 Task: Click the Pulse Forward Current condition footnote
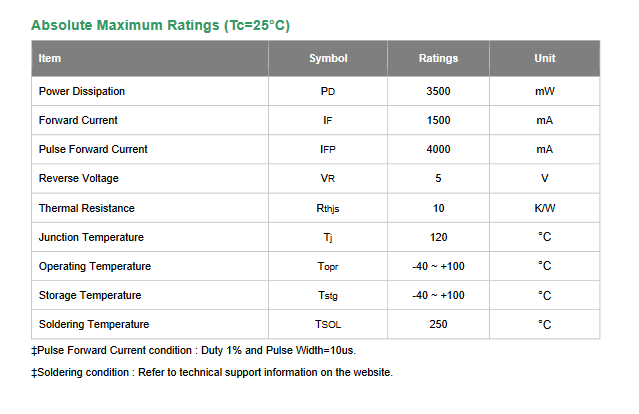[194, 350]
